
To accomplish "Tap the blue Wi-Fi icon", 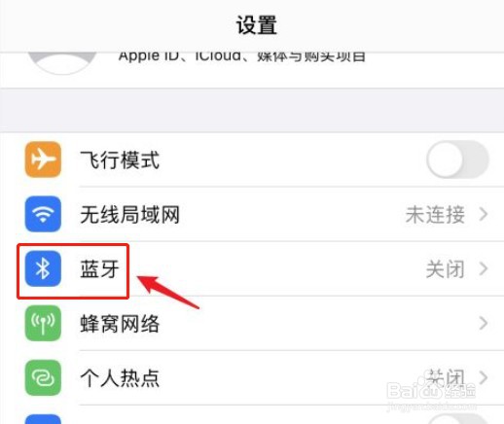I will 43,214.
